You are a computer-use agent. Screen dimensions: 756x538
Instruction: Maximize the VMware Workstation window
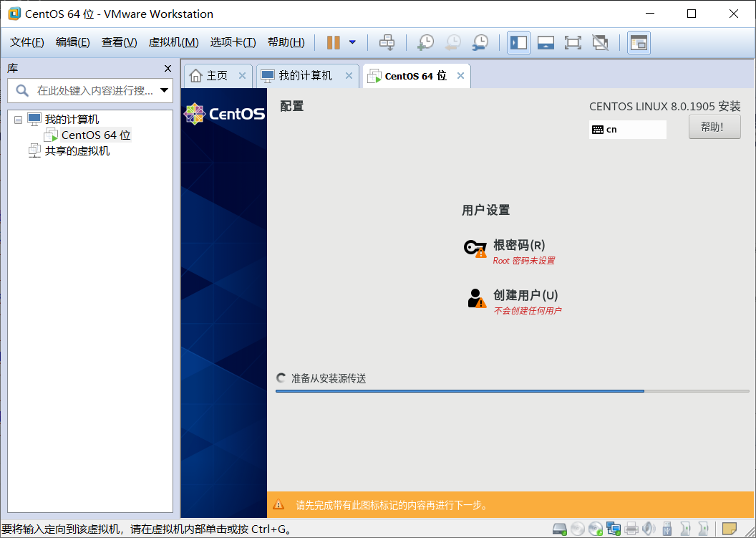[x=692, y=14]
